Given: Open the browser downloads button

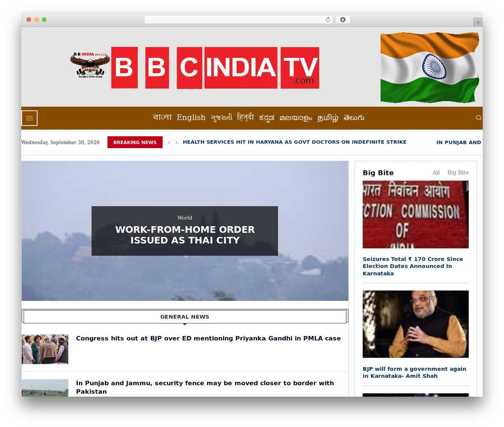Looking at the screenshot, I should (343, 20).
